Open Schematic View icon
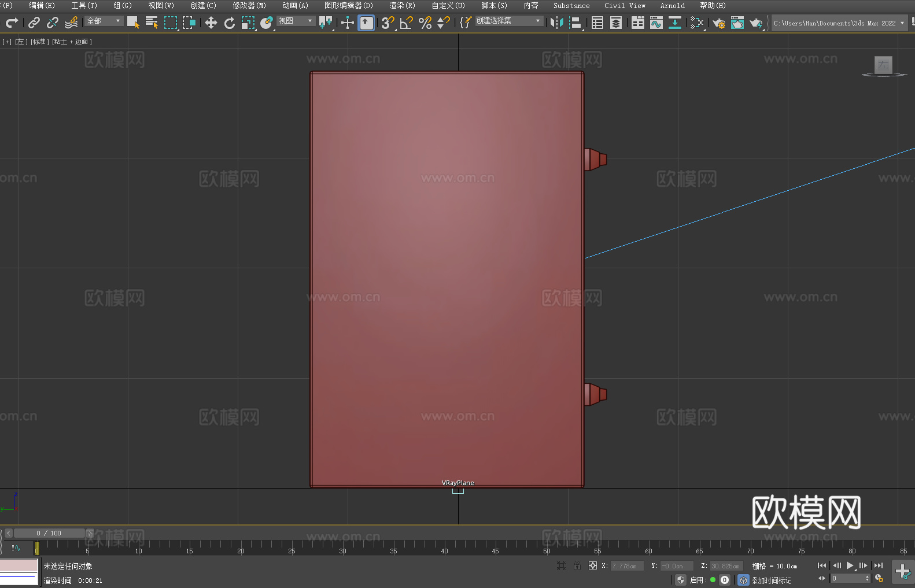The height and width of the screenshot is (588, 915). (675, 23)
